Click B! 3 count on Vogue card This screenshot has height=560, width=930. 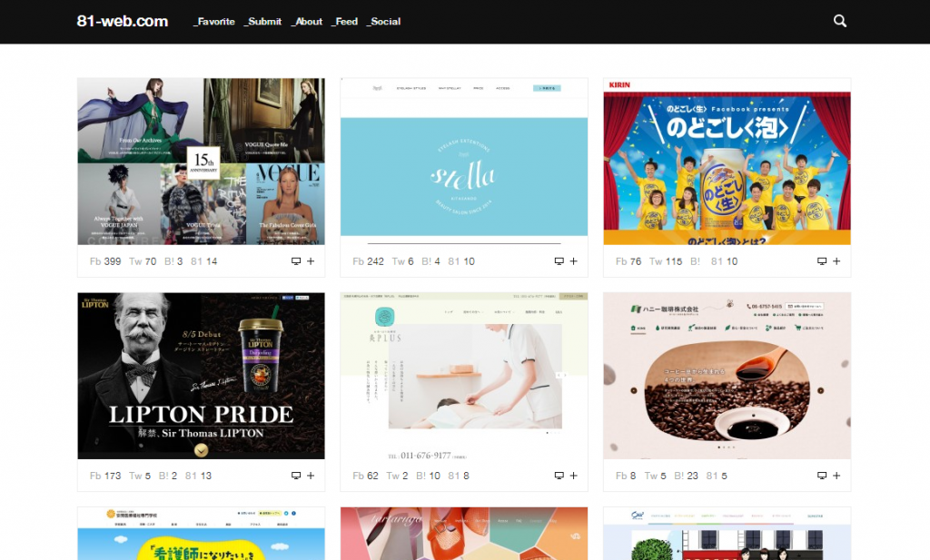point(173,261)
